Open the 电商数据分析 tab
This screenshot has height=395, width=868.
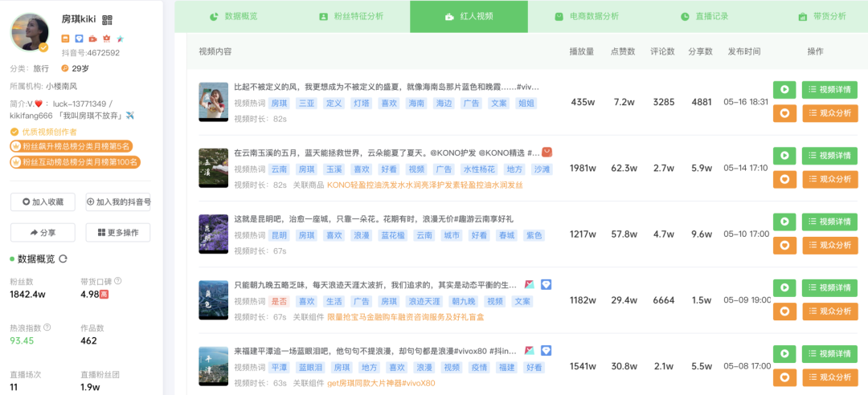[587, 17]
